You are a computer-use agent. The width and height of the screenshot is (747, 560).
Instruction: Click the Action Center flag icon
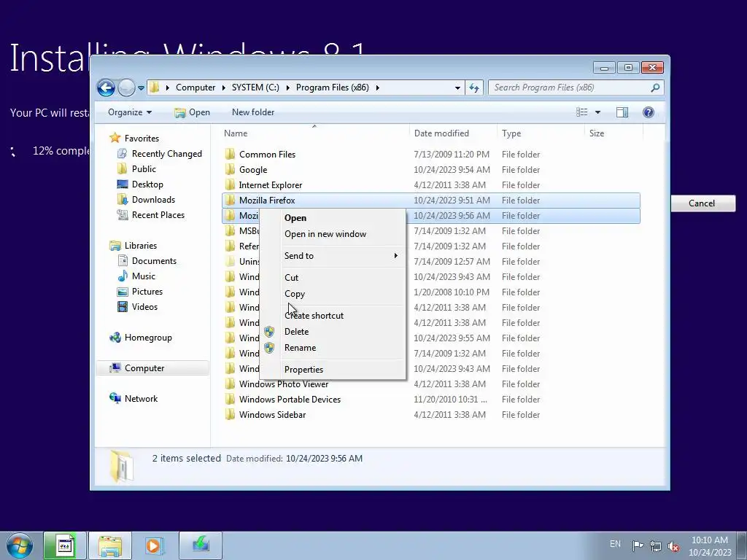638,545
